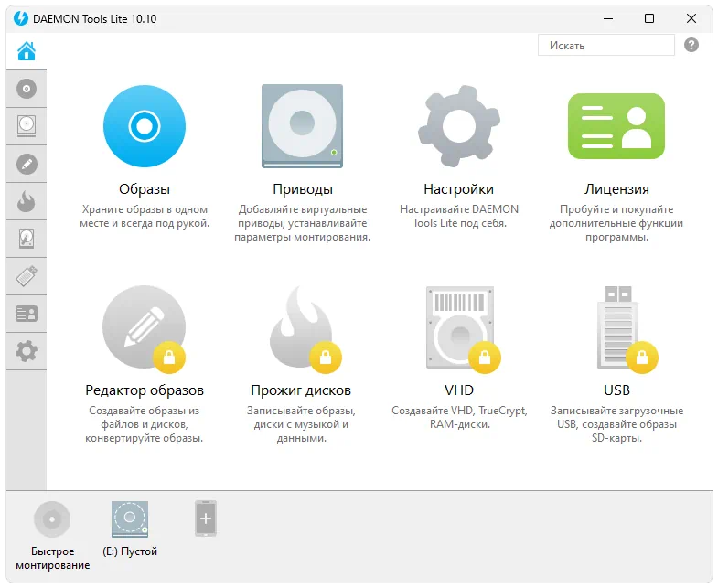Viewport: 718px width, 588px height.
Task: Open the Прожиг дисков heading link
Action: tap(301, 390)
